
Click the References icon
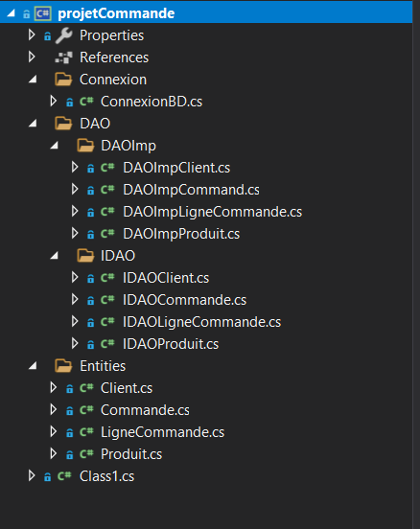point(64,57)
